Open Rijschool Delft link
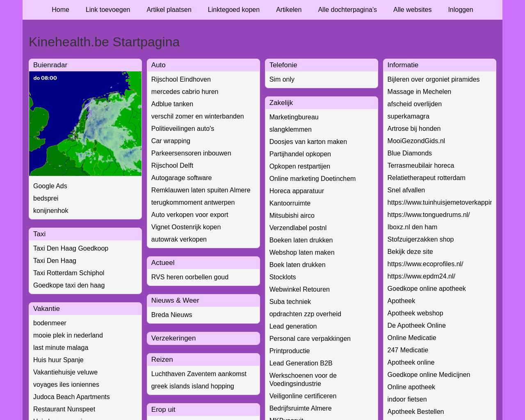The width and height of the screenshot is (525, 420). 172,166
